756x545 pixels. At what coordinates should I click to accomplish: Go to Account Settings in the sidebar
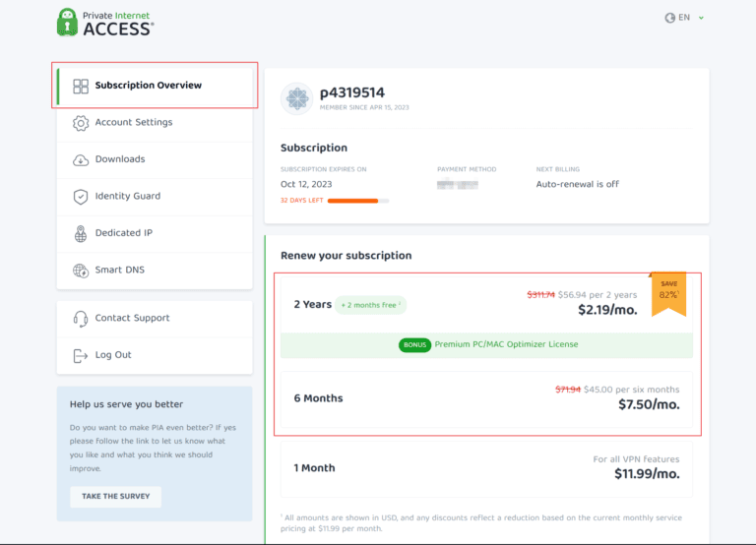pos(134,123)
